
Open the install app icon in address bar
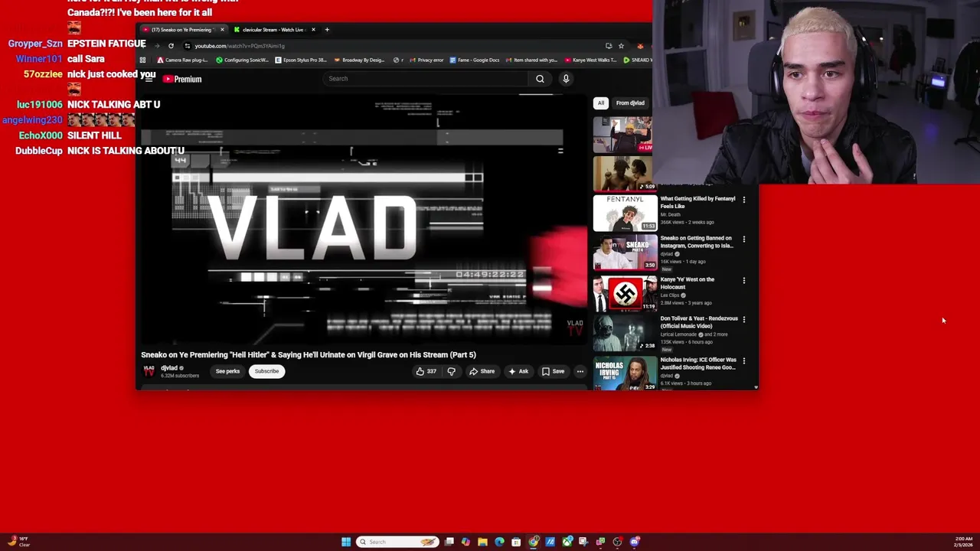pos(609,46)
